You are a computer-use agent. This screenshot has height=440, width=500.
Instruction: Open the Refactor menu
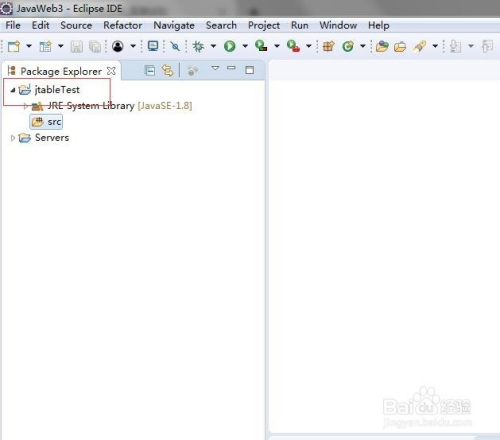(x=123, y=25)
